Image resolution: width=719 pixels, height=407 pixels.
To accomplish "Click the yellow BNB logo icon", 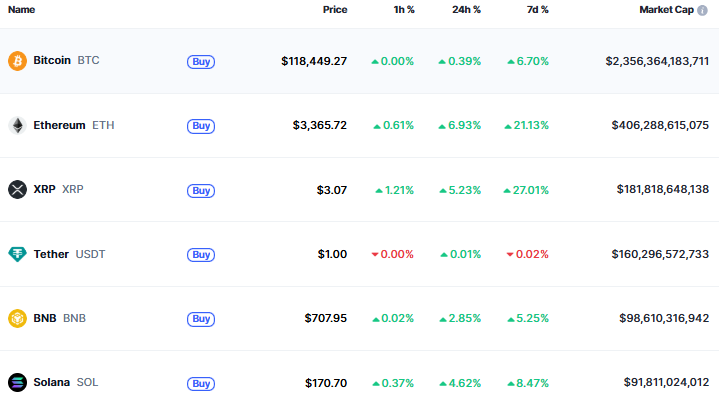I will (x=17, y=318).
